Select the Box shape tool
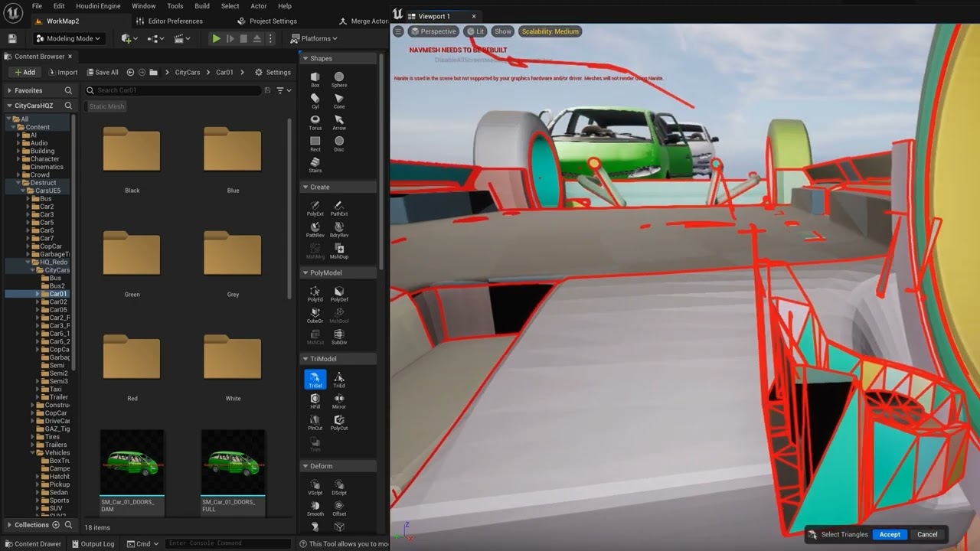 [315, 80]
